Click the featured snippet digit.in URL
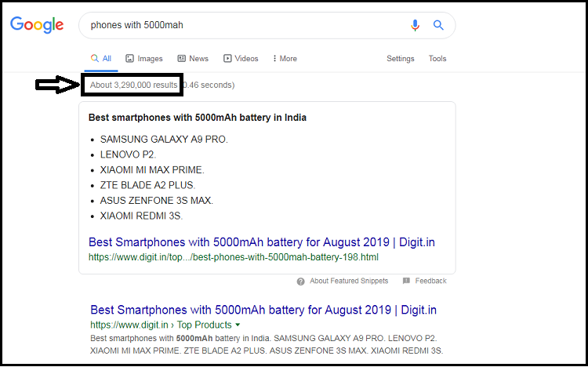 pyautogui.click(x=234, y=256)
